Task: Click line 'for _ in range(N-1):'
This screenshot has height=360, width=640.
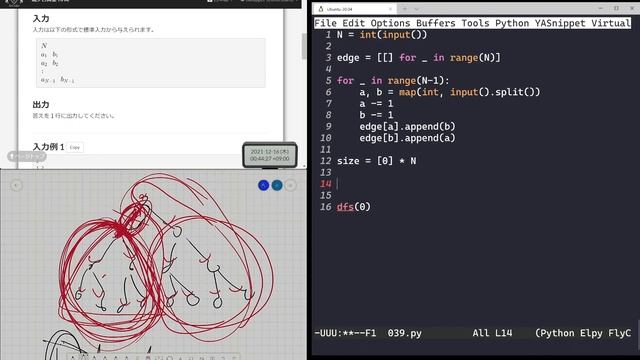Action: pos(393,80)
